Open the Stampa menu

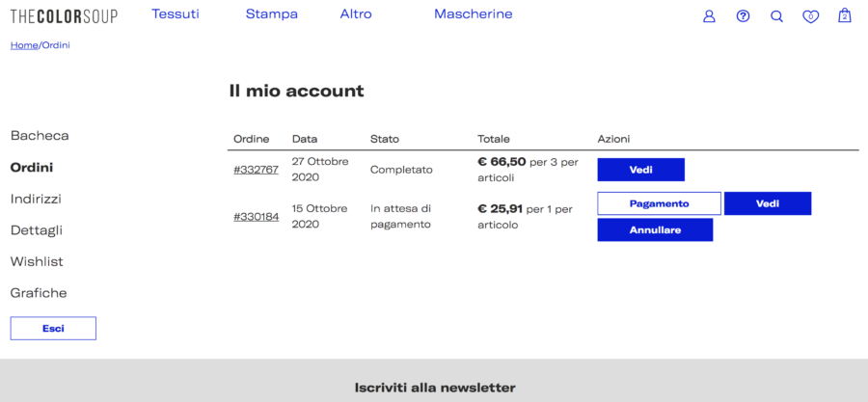pyautogui.click(x=272, y=14)
